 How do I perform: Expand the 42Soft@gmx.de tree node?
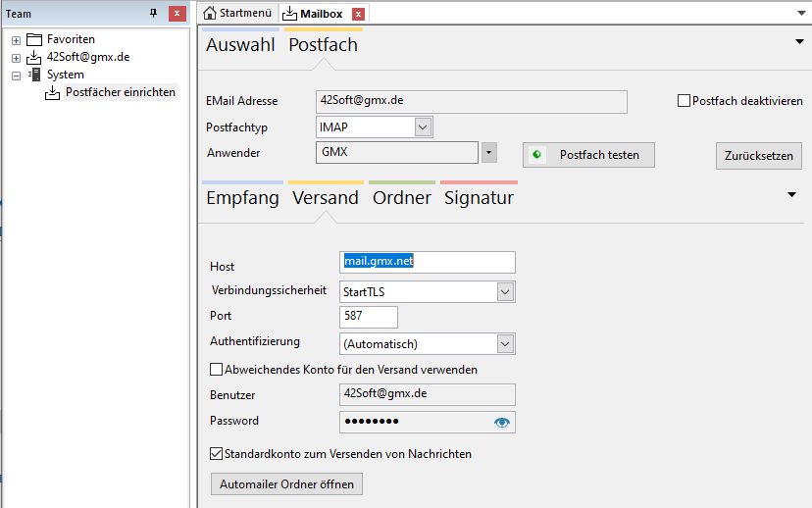(16, 58)
